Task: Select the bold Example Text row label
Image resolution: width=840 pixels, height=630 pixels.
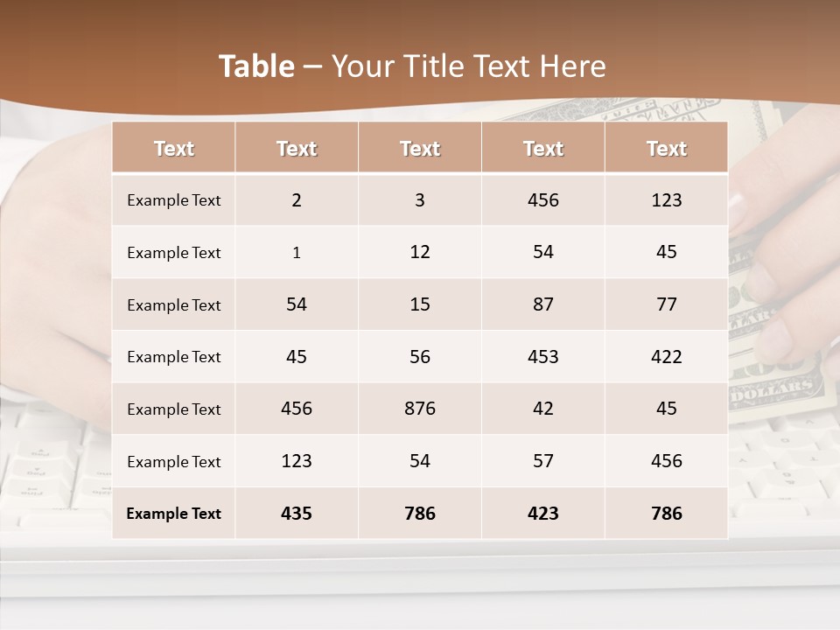Action: [x=173, y=514]
